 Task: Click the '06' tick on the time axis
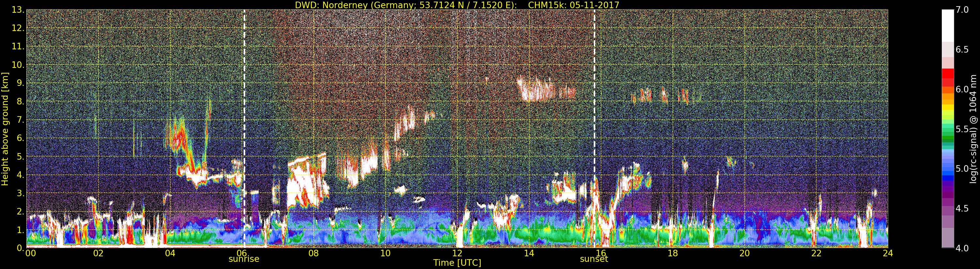[242, 253]
